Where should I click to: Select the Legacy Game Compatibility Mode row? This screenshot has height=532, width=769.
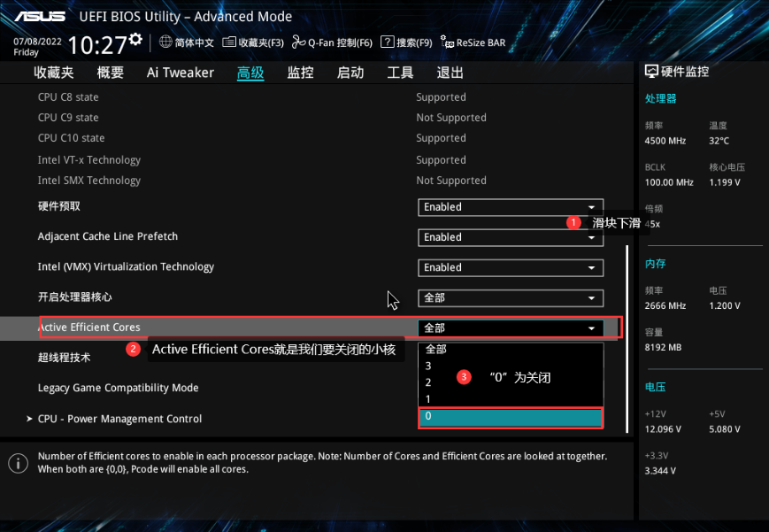118,388
